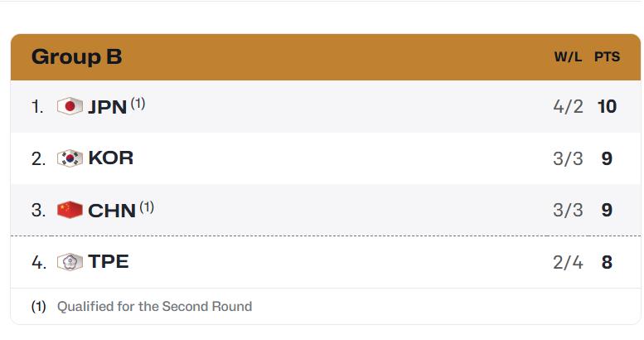Viewport: 644px width, 340px height.
Task: Click the South Korea flag icon
Action: coord(70,158)
